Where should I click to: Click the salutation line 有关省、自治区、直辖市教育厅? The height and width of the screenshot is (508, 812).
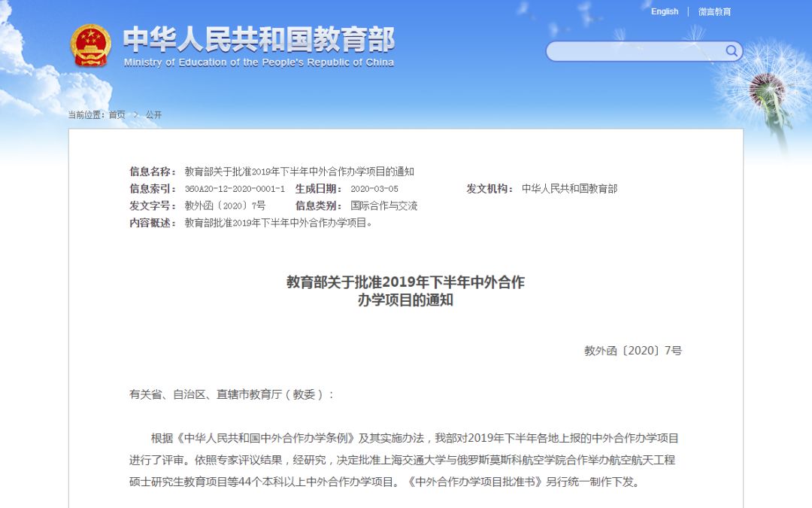click(232, 394)
